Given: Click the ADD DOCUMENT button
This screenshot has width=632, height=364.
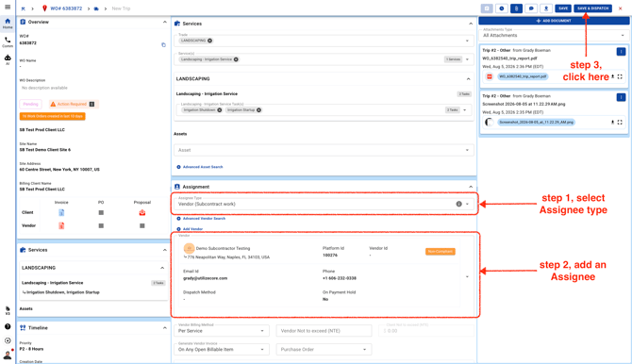Looking at the screenshot, I should [554, 21].
